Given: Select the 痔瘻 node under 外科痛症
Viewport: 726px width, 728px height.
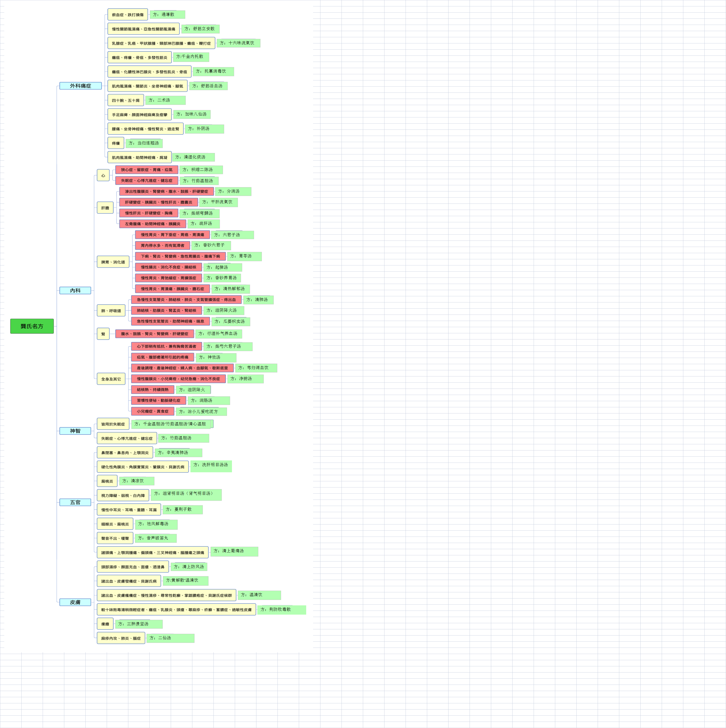Looking at the screenshot, I should (116, 143).
